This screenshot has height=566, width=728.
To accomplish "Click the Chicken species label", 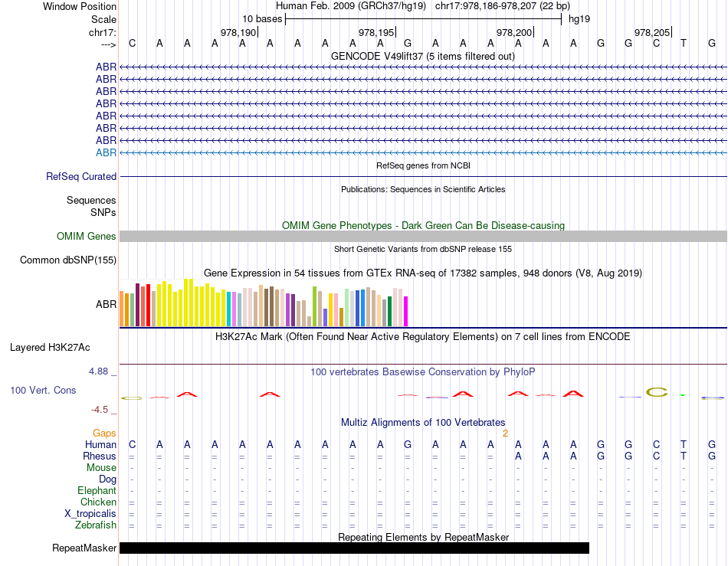I will [98, 502].
